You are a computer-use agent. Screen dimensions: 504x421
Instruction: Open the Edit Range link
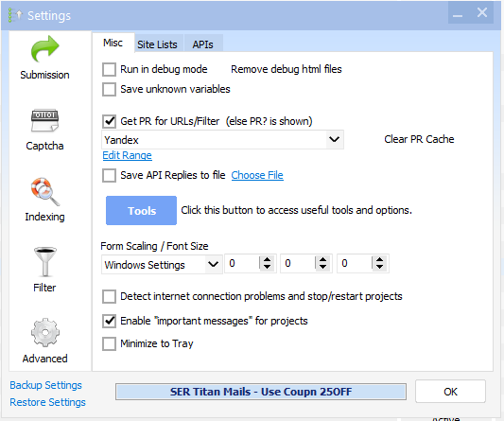pos(128,155)
